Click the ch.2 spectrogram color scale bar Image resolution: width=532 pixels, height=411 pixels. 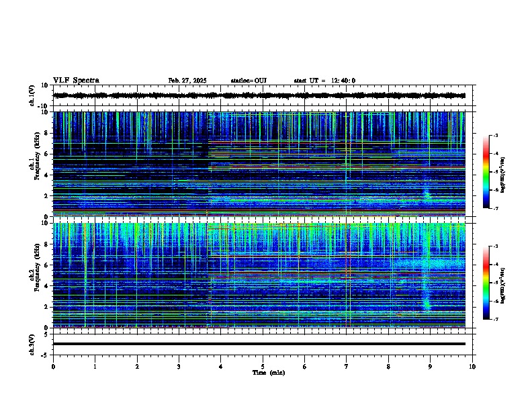pos(486,283)
